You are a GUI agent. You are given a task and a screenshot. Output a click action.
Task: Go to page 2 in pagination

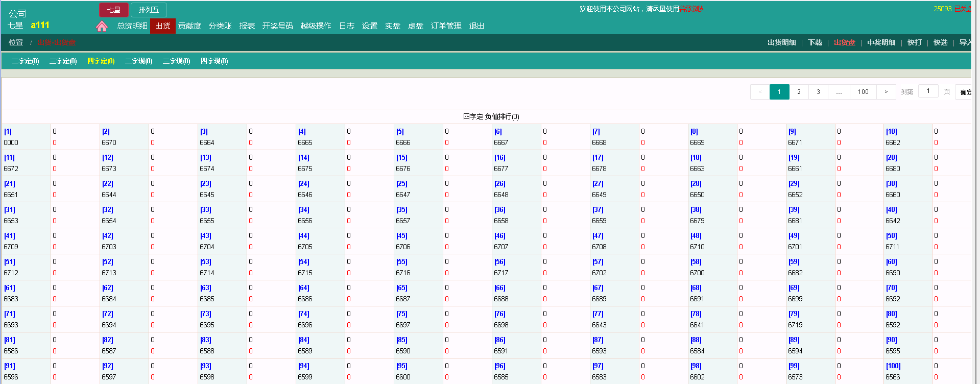(799, 92)
